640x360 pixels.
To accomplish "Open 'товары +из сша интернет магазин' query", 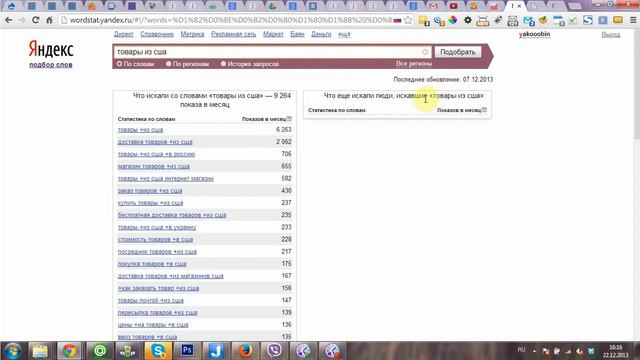I will click(166, 179).
